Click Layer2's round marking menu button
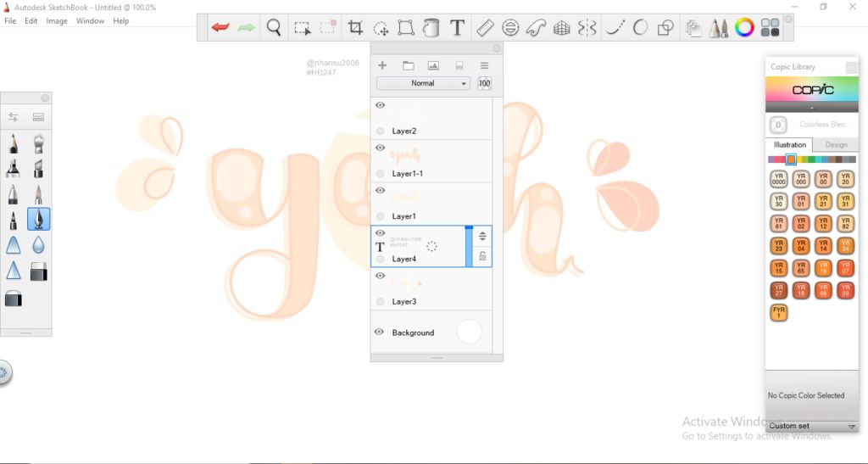This screenshot has width=868, height=464. pyautogui.click(x=380, y=131)
